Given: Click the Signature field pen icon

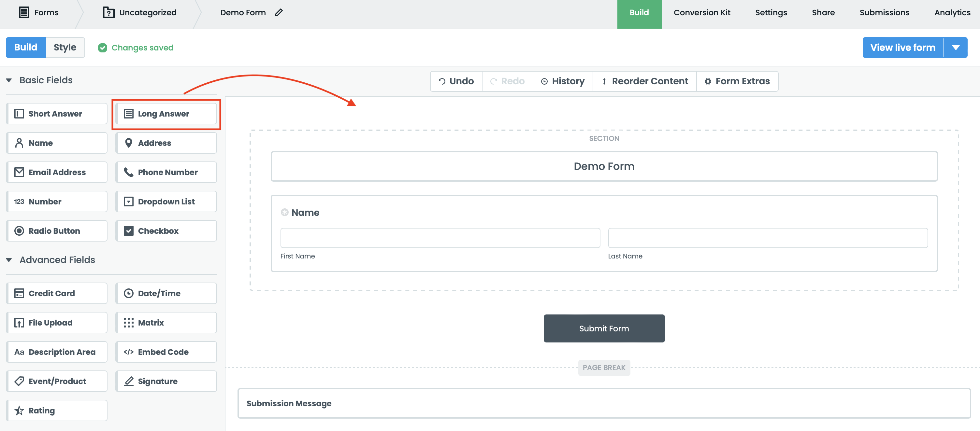Looking at the screenshot, I should coord(129,381).
